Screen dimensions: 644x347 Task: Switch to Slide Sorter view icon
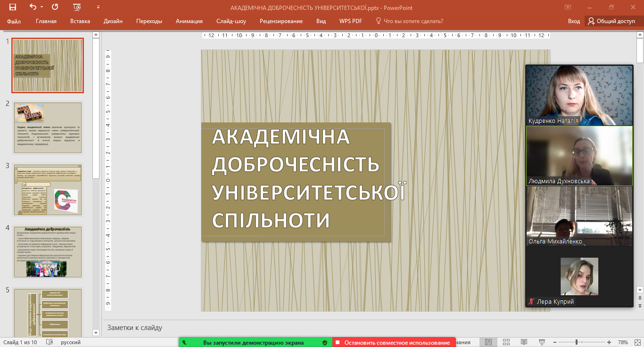506,342
